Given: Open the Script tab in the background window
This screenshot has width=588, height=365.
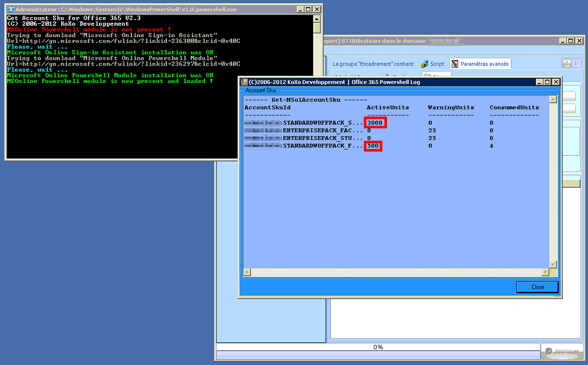Looking at the screenshot, I should [432, 64].
